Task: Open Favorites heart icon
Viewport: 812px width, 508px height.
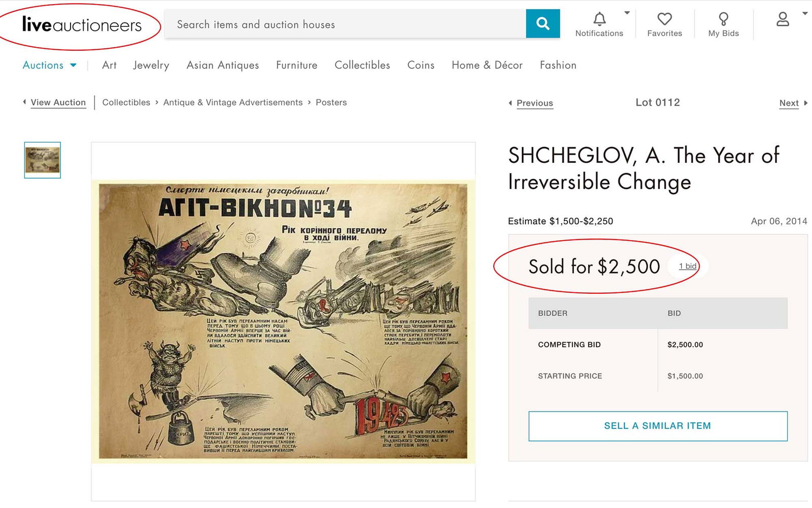Action: click(664, 19)
